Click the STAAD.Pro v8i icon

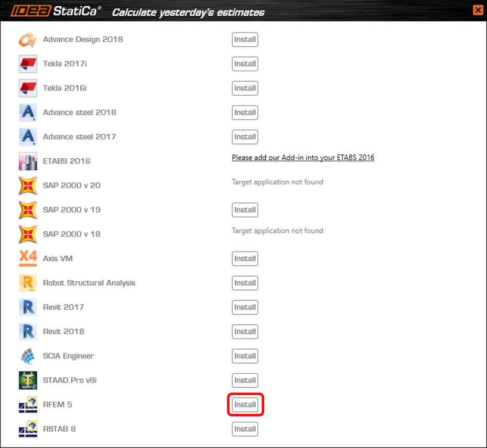pyautogui.click(x=28, y=380)
